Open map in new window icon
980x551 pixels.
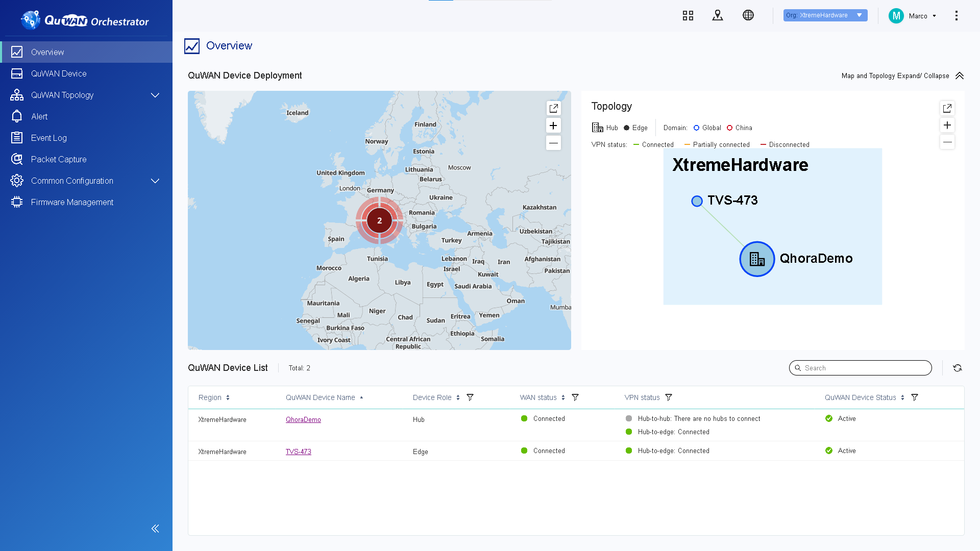coord(553,108)
